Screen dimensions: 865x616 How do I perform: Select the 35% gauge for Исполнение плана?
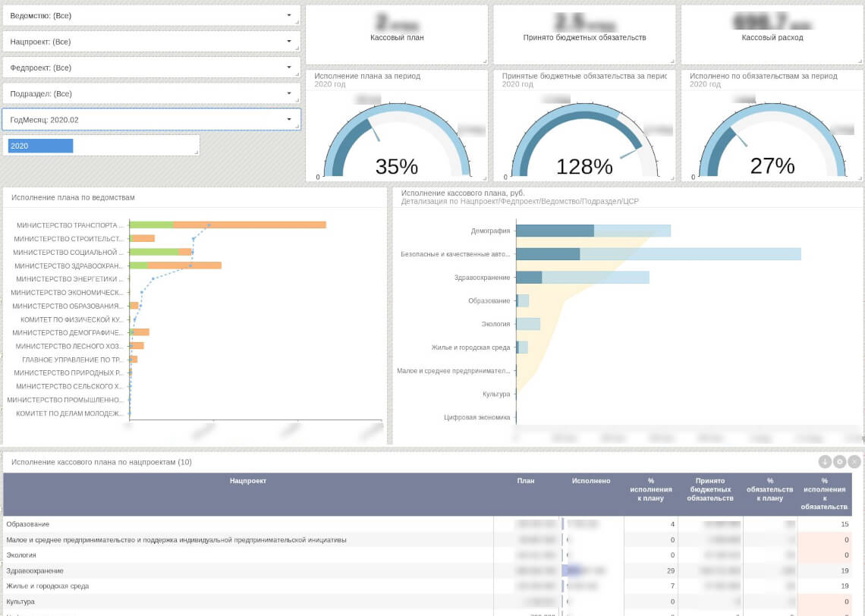pos(397,140)
